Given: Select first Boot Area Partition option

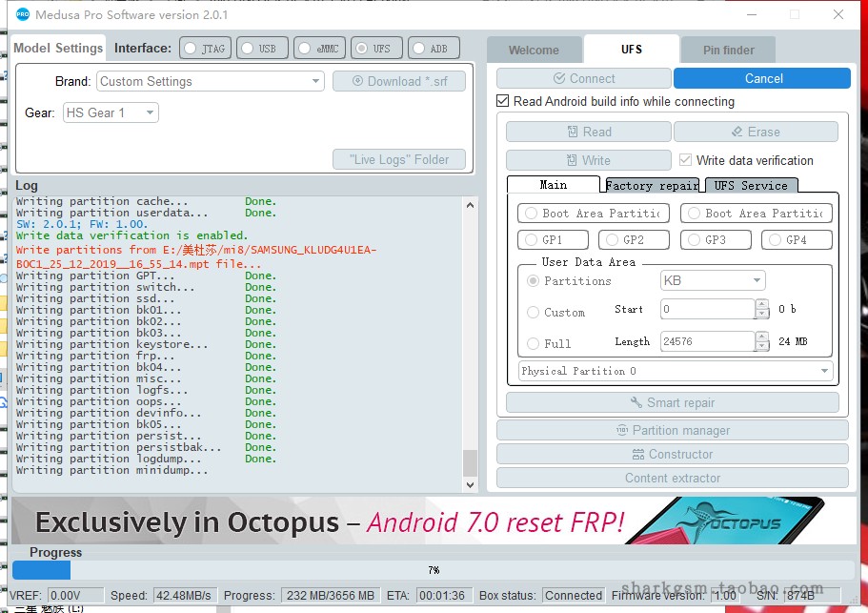Looking at the screenshot, I should click(594, 214).
